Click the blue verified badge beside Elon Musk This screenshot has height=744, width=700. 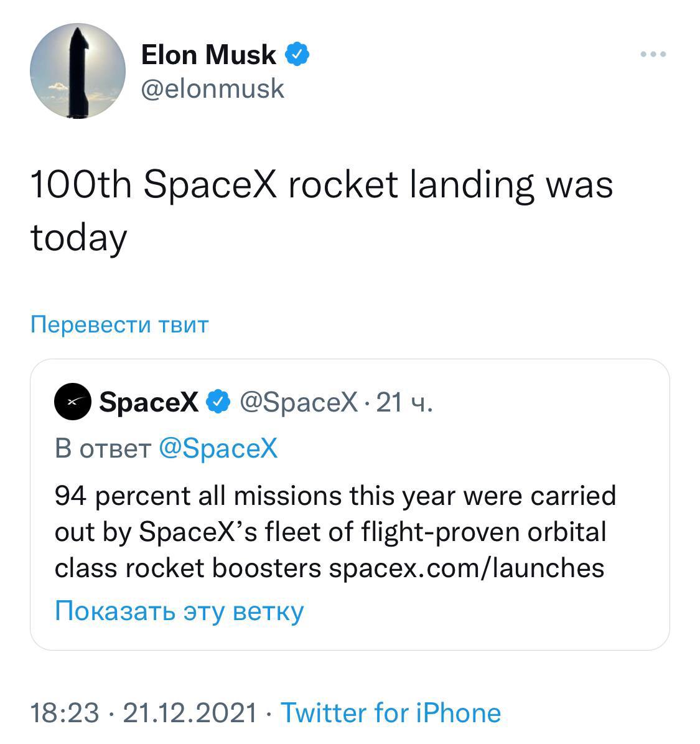297,55
